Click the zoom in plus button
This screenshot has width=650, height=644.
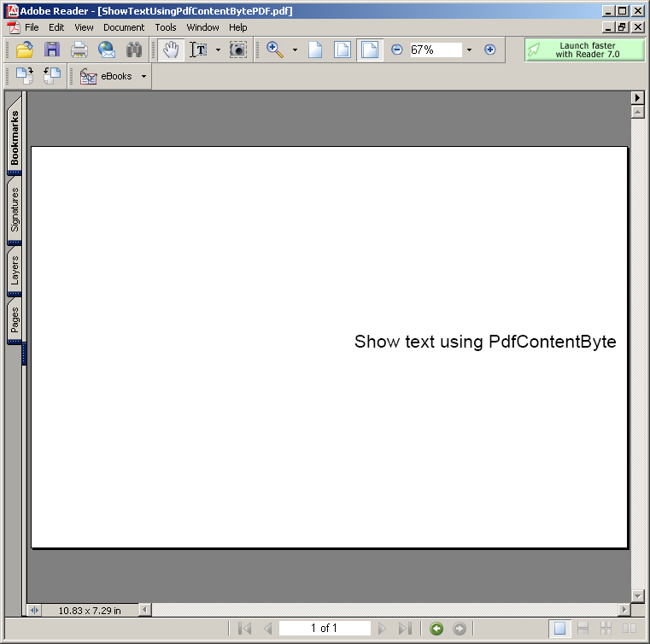pyautogui.click(x=490, y=50)
